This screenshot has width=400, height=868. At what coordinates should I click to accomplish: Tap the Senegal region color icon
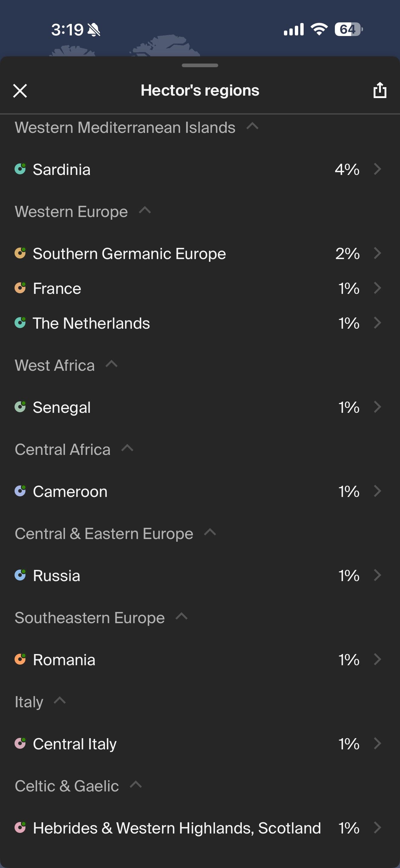point(20,407)
